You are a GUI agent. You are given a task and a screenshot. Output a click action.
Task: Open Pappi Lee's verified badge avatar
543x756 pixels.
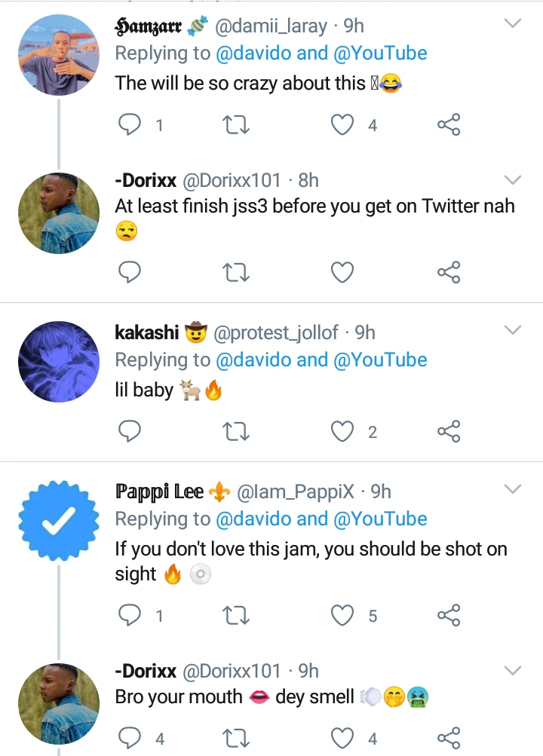pyautogui.click(x=59, y=520)
